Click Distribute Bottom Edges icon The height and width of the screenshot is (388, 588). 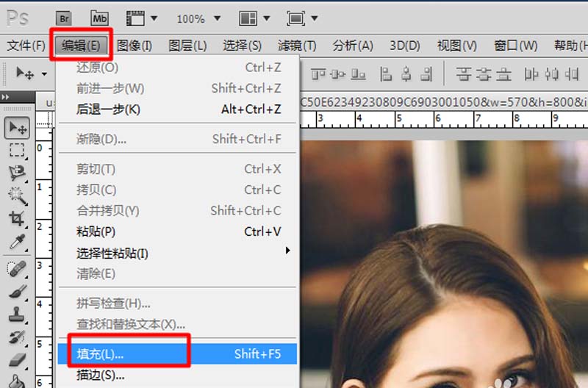(x=503, y=74)
